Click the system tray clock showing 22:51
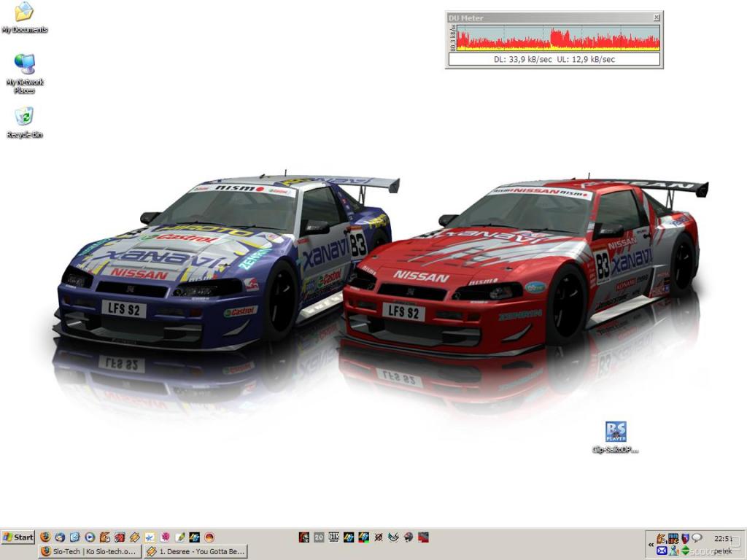 pos(723,539)
